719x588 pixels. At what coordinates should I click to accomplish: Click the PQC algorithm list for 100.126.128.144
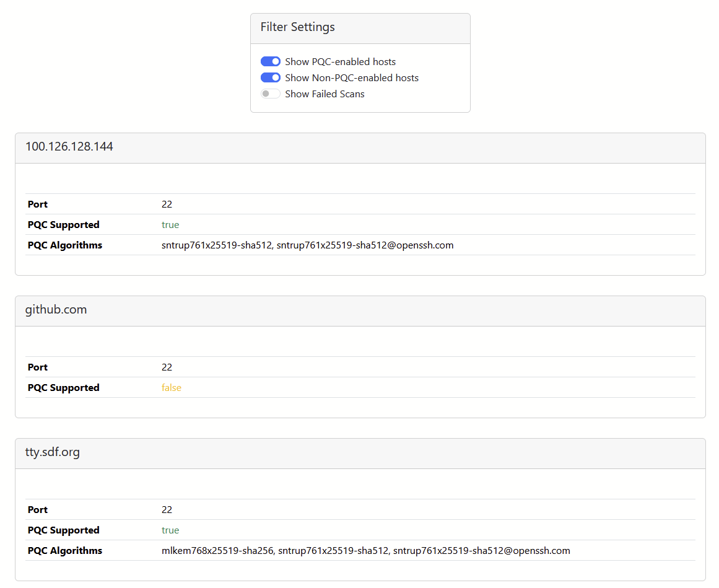point(307,245)
